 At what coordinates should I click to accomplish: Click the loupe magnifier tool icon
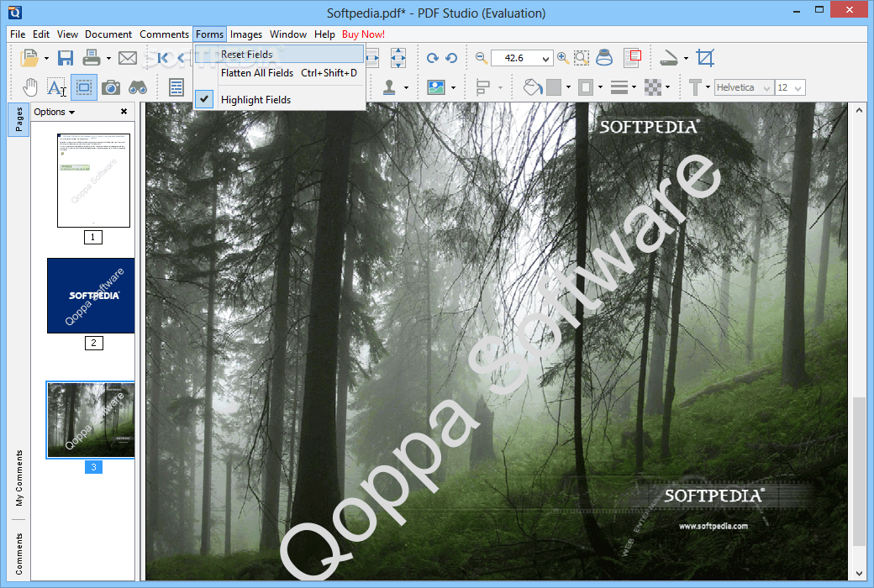[604, 58]
